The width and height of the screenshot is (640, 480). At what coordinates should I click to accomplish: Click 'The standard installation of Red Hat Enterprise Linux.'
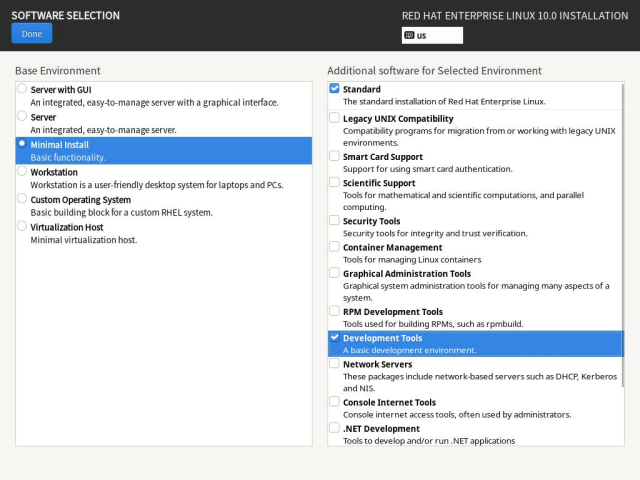[x=444, y=102]
